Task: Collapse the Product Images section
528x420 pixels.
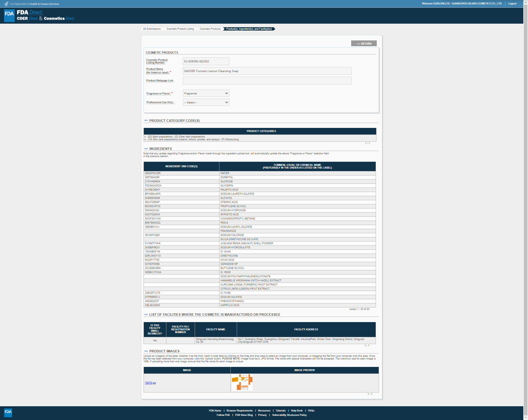Action: [x=146, y=351]
